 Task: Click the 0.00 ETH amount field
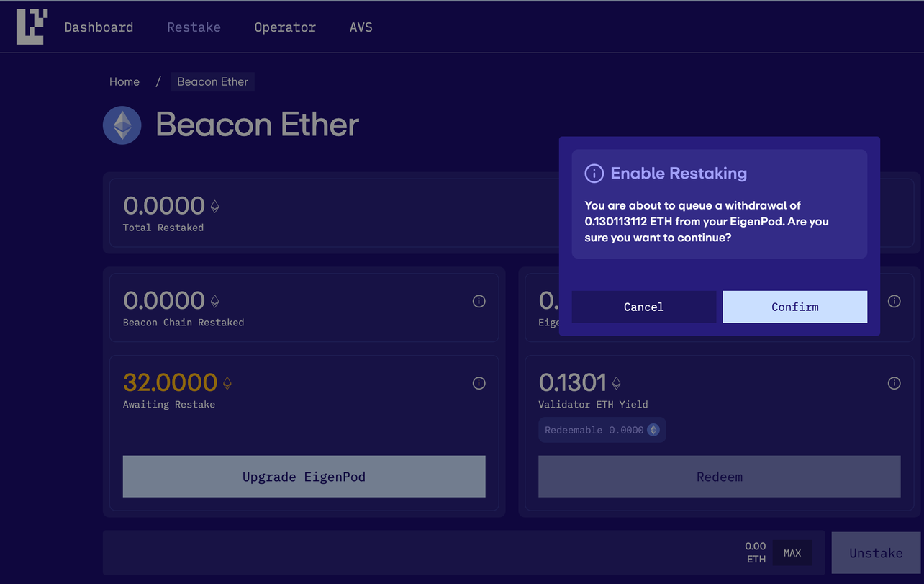point(755,552)
